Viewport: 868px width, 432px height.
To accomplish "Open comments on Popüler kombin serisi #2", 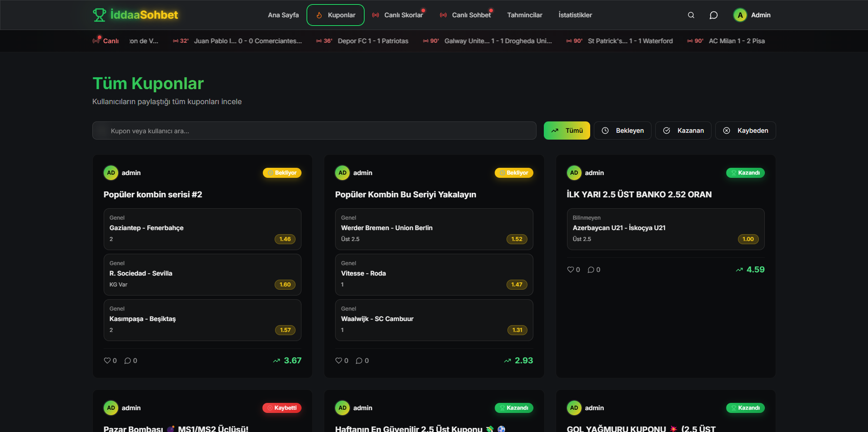I will pyautogui.click(x=128, y=361).
